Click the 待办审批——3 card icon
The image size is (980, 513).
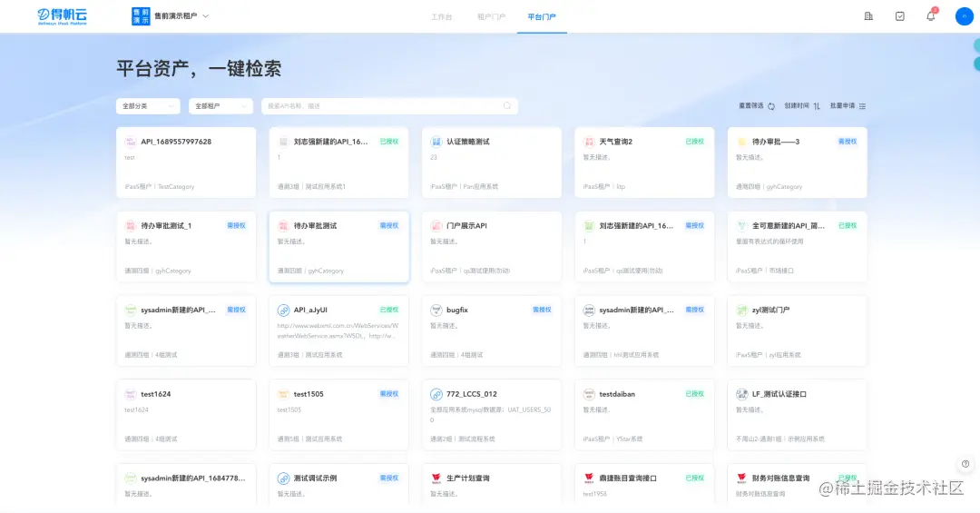[x=742, y=142]
